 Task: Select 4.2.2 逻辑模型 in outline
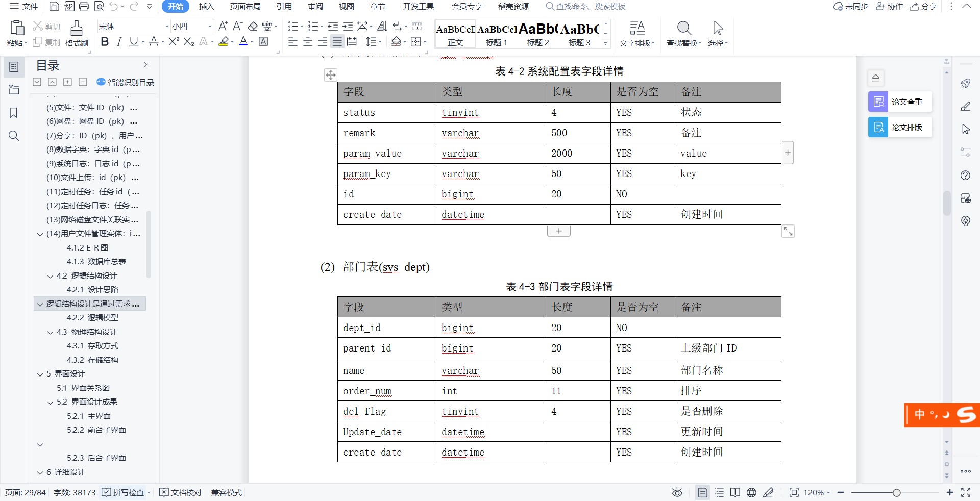click(x=92, y=318)
